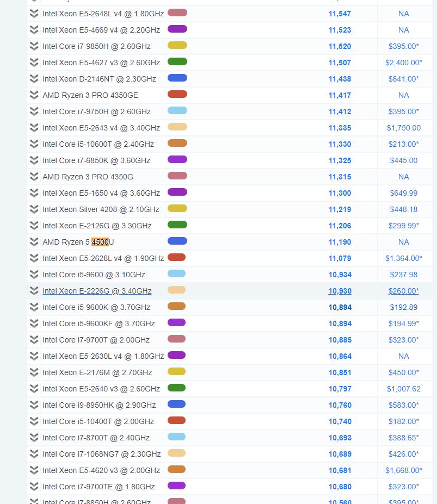Click pink swatch beside Xeon E5-2648L v4
Screen dimensions: 437x504
[177, 13]
